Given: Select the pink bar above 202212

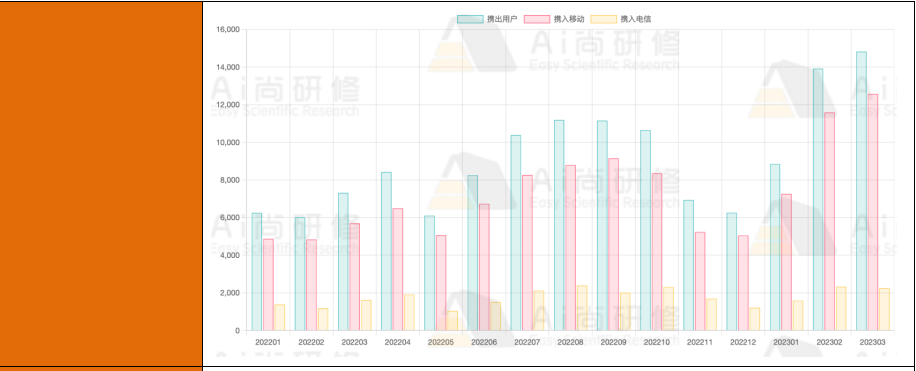Looking at the screenshot, I should 743,283.
